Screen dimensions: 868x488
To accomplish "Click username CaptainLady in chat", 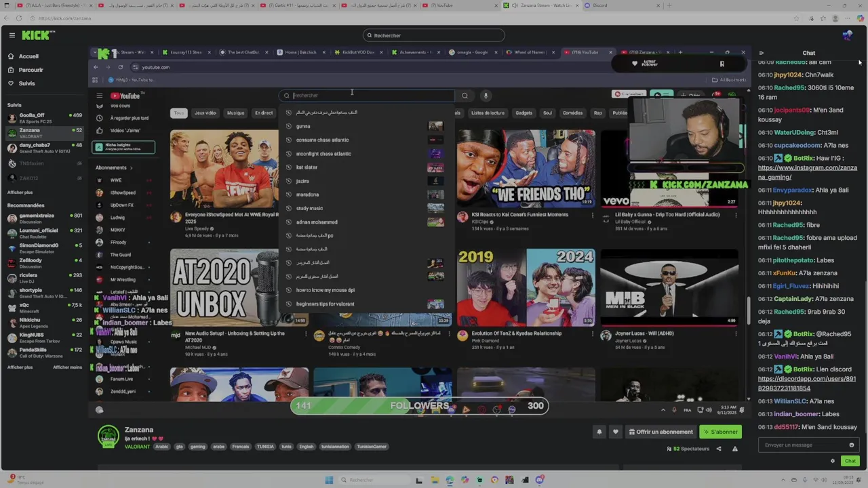I will pyautogui.click(x=793, y=299).
